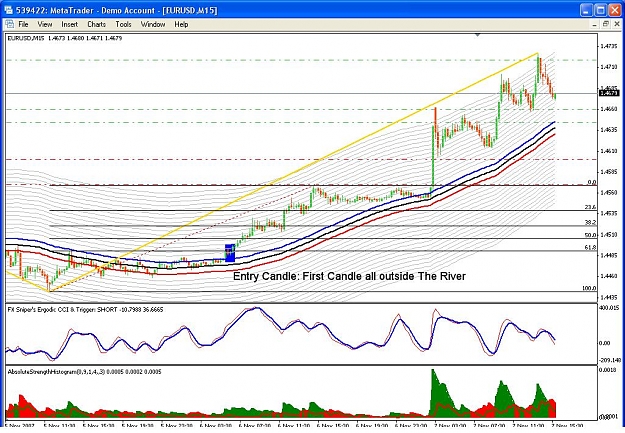The height and width of the screenshot is (433, 625).
Task: Click the yellow trendline's upper end point
Action: [x=538, y=53]
